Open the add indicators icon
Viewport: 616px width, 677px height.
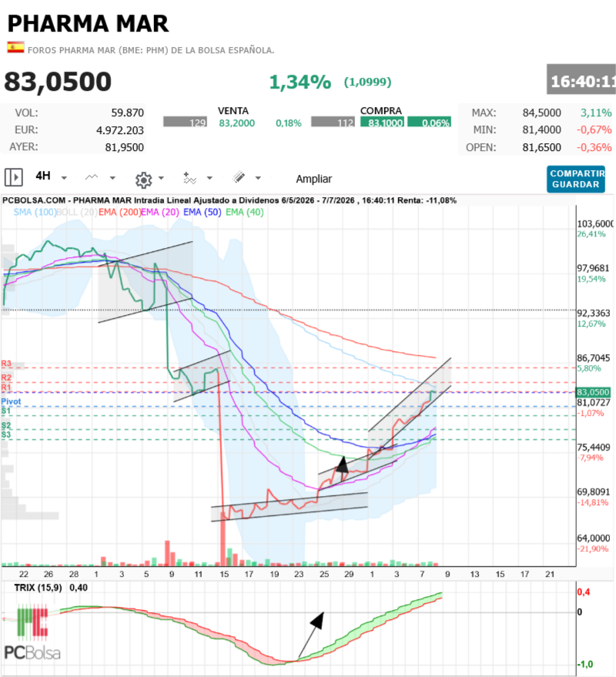click(x=190, y=178)
